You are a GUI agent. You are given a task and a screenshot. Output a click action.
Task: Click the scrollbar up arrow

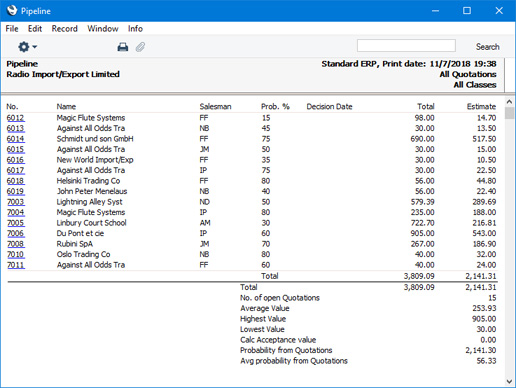click(x=509, y=101)
